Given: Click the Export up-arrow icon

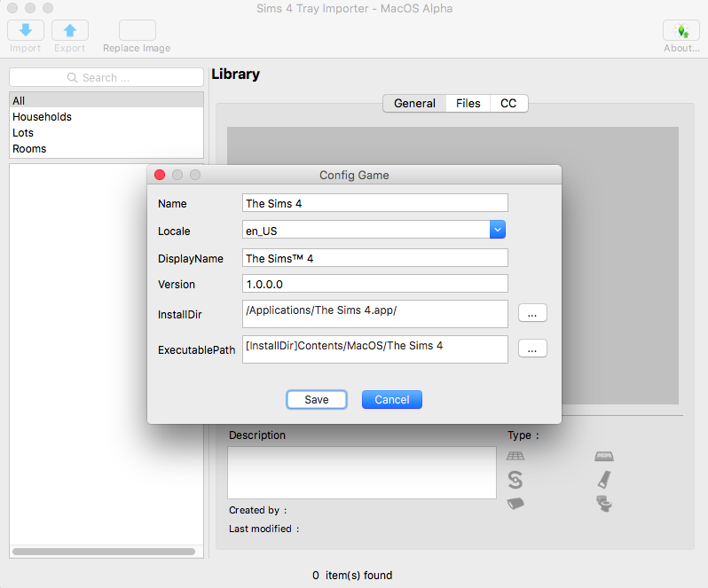Looking at the screenshot, I should click(x=70, y=30).
